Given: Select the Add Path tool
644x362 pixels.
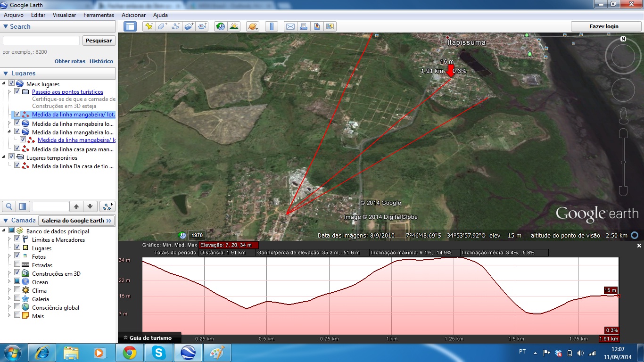Looking at the screenshot, I should [176, 26].
